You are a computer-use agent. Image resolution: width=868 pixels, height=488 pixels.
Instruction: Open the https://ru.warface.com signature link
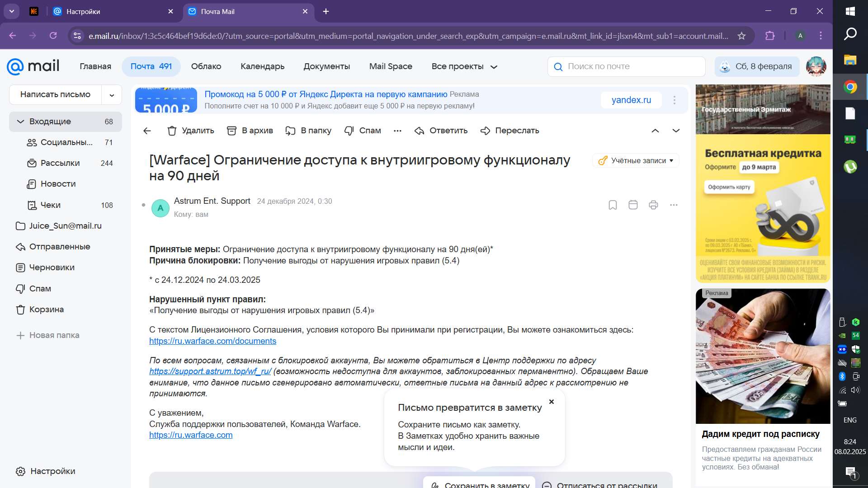click(191, 435)
